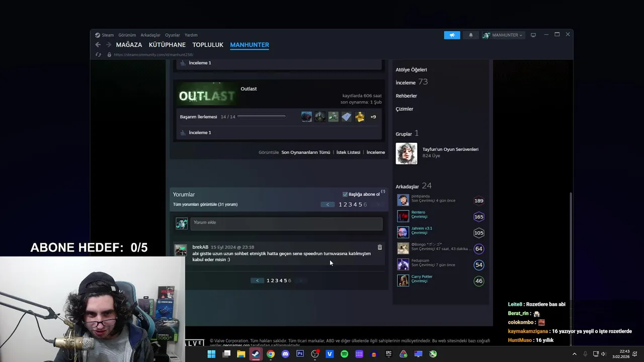Focus the Yorum ekle comment field
The width and height of the screenshot is (644, 362).
point(286,223)
